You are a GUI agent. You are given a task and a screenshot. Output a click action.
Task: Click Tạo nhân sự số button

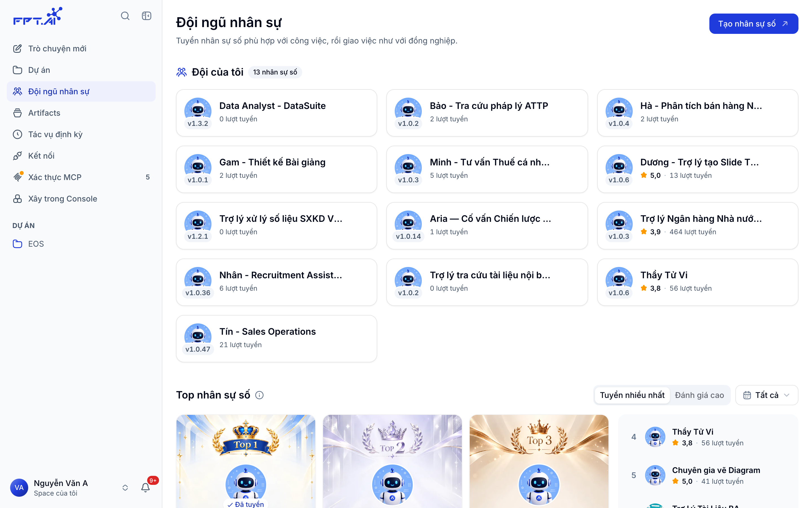(754, 23)
